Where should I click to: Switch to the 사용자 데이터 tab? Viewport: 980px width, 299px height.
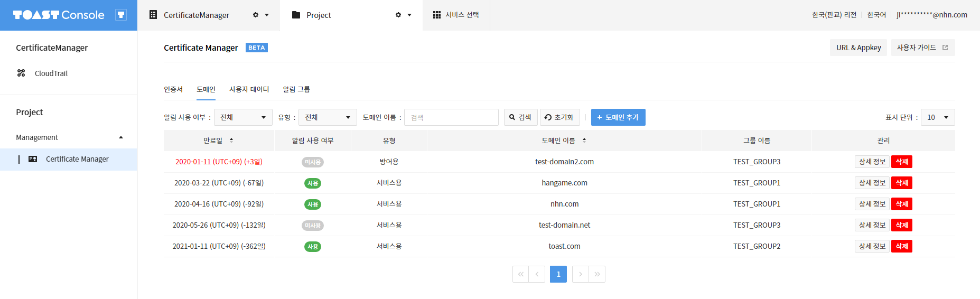click(249, 89)
